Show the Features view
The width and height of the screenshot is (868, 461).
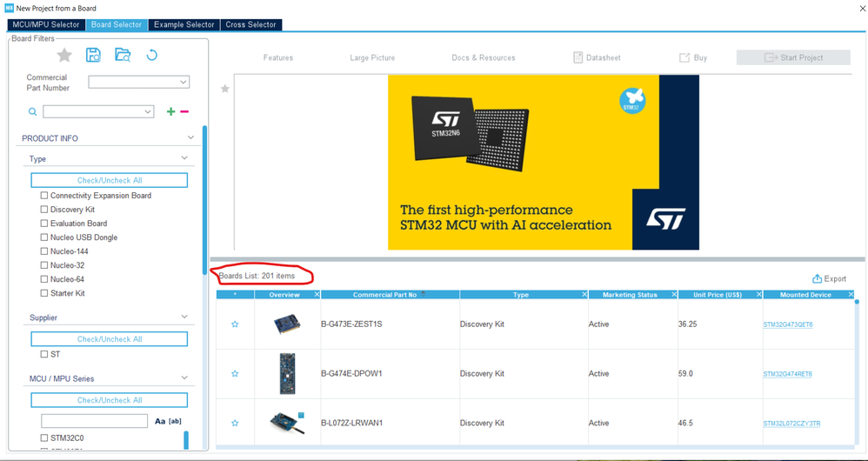278,57
